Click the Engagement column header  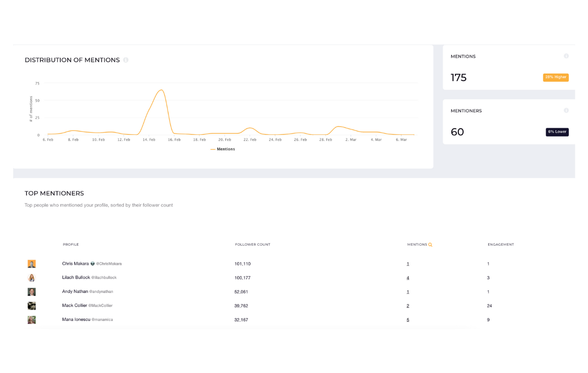pos(501,244)
